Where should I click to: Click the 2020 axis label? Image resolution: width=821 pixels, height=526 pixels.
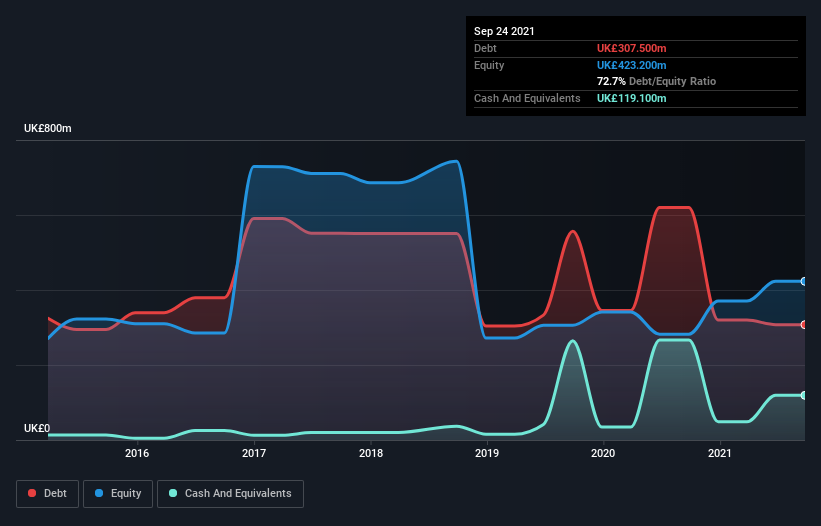click(x=603, y=453)
